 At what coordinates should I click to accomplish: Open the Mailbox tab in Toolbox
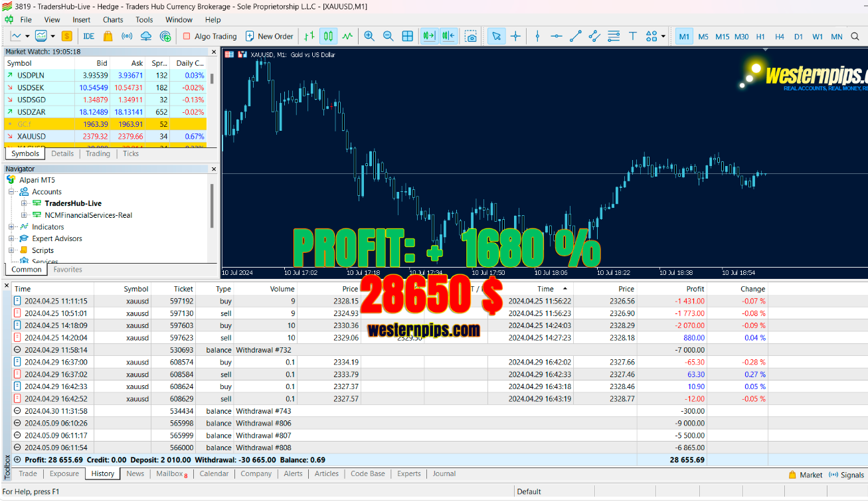[x=171, y=473]
